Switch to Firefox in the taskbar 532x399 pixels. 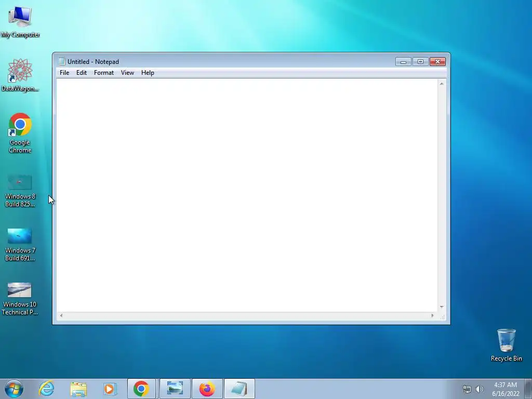tap(207, 389)
